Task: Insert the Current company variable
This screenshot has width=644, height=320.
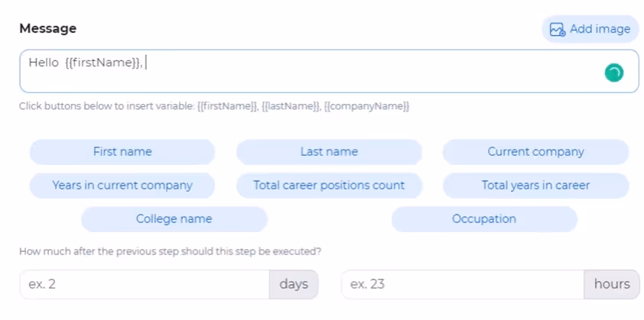Action: (x=535, y=152)
